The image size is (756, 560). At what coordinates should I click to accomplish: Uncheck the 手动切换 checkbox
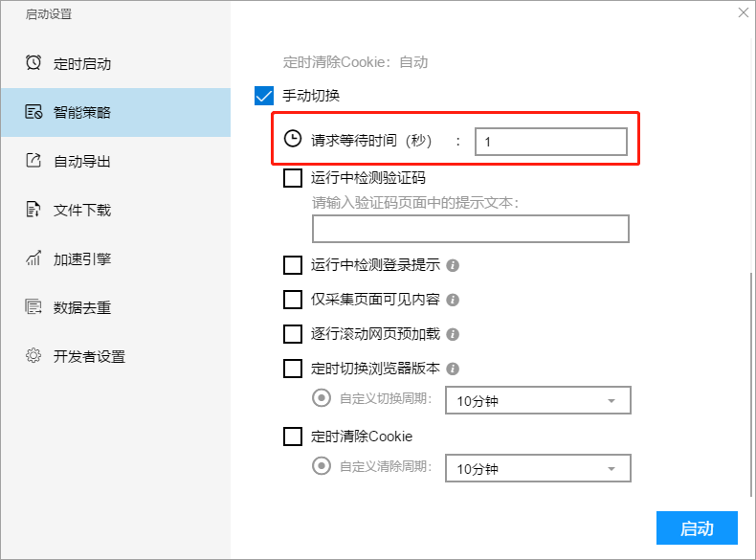(264, 96)
